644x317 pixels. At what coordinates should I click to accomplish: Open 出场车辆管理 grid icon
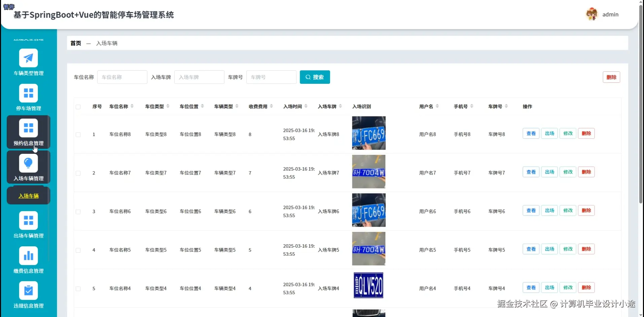[28, 221]
